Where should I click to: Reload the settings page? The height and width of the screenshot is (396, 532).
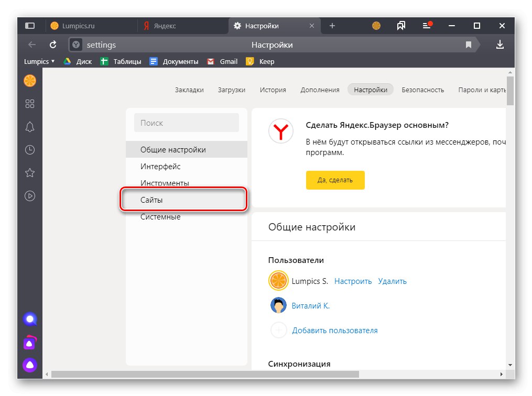[52, 45]
